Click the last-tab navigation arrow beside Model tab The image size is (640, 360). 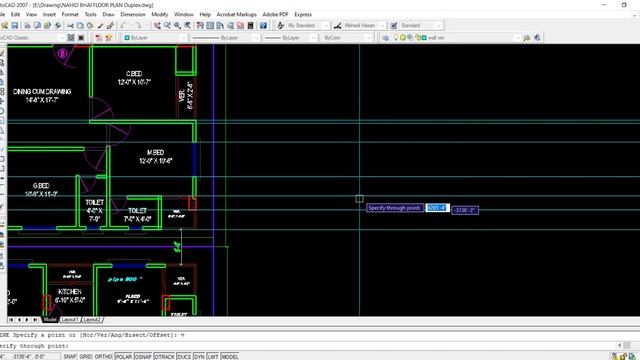pyautogui.click(x=35, y=320)
